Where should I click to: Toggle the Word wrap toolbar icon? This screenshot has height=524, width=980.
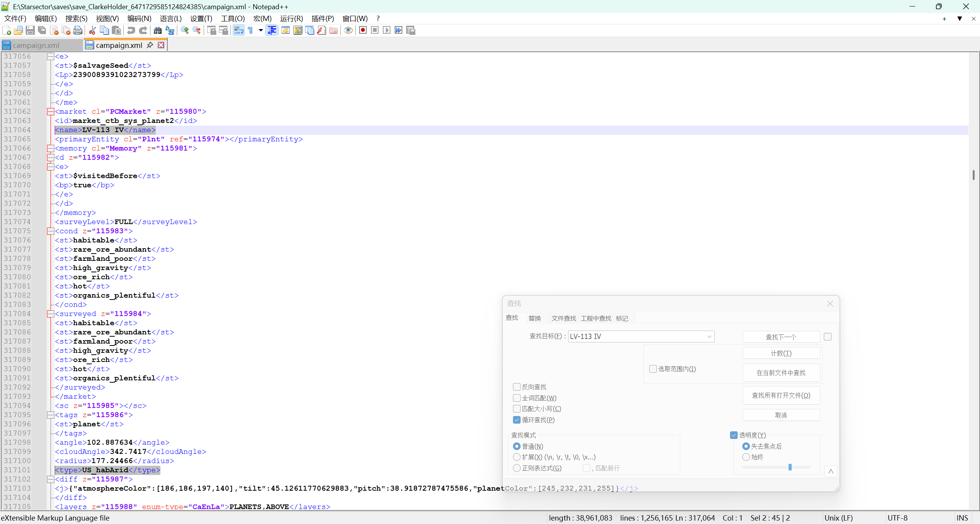pos(238,31)
